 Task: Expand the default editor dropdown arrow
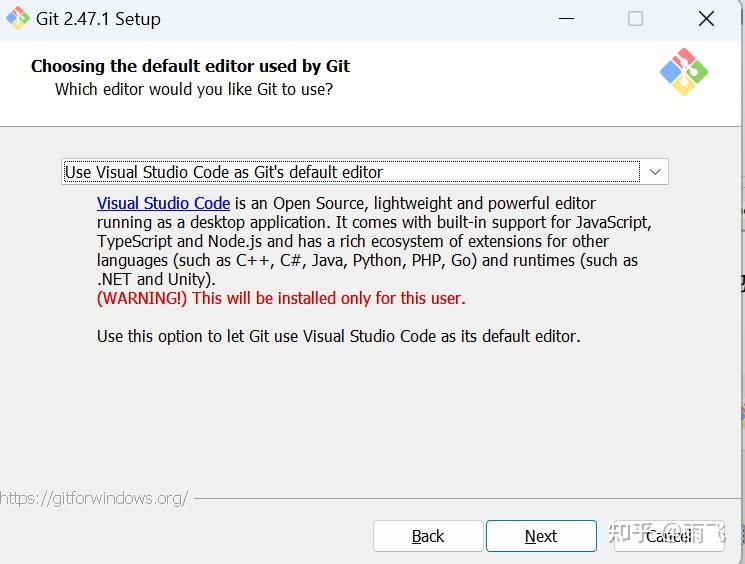click(x=655, y=172)
